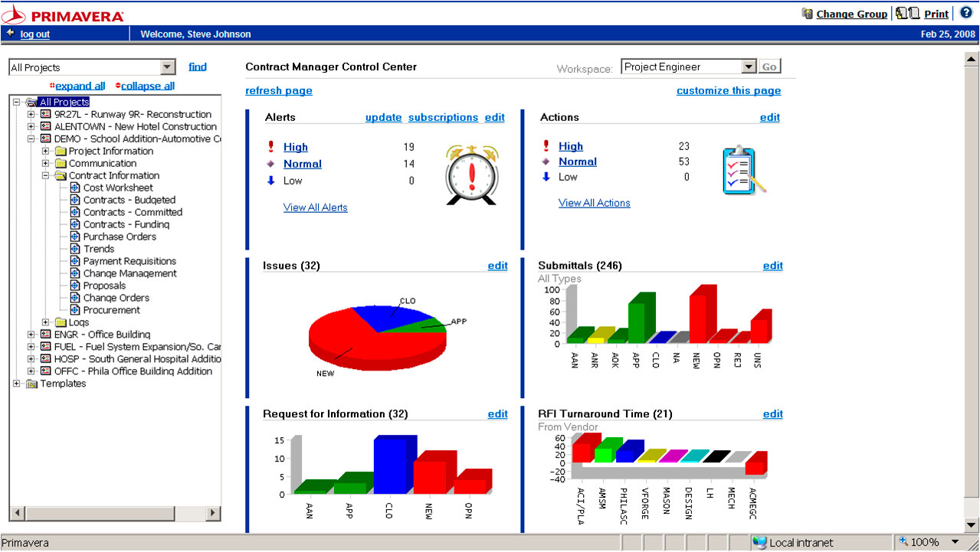Click the Primavera logo
This screenshot has height=552, width=980.
point(64,15)
